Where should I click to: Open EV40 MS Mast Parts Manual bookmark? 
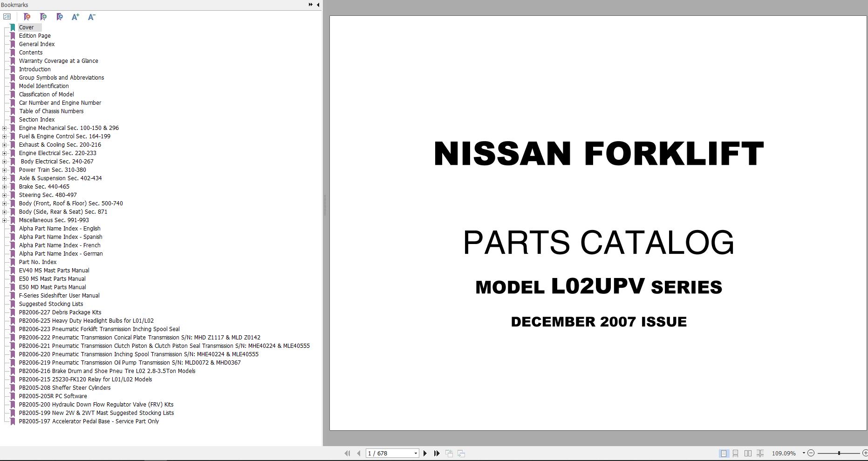[54, 271]
